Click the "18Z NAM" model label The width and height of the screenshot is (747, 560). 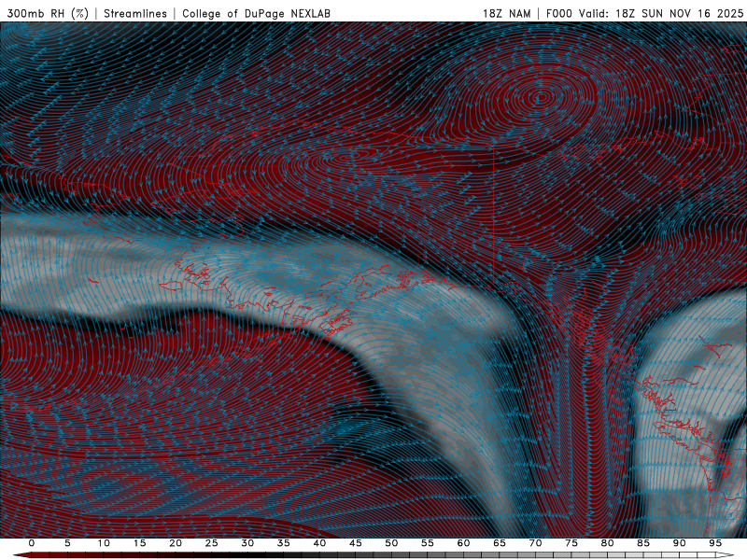[507, 13]
